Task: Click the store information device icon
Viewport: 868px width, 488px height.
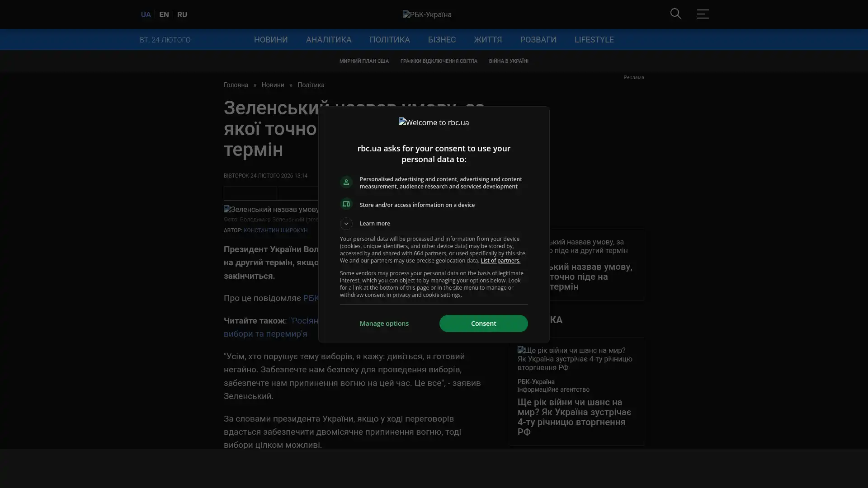Action: coord(346,204)
